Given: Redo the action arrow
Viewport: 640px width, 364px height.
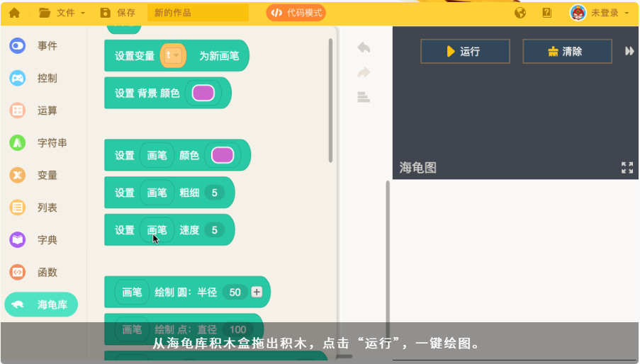Looking at the screenshot, I should pyautogui.click(x=364, y=72).
